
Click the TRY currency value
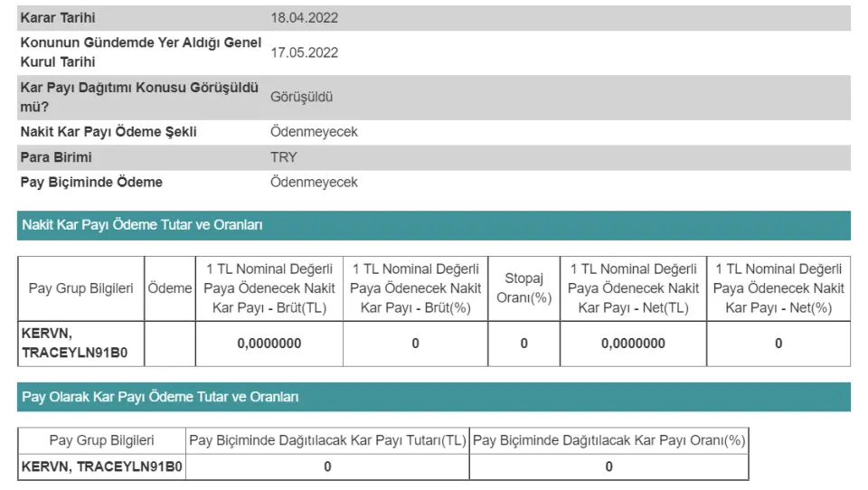284,157
